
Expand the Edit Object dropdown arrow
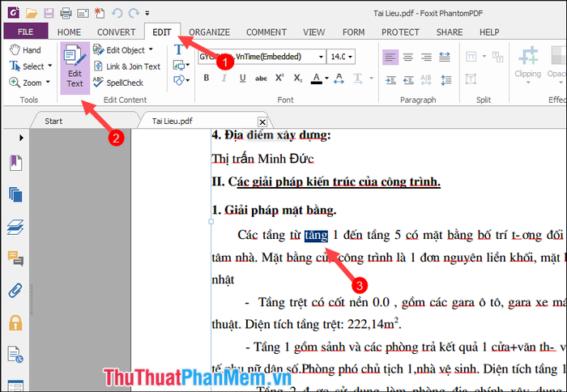click(151, 49)
